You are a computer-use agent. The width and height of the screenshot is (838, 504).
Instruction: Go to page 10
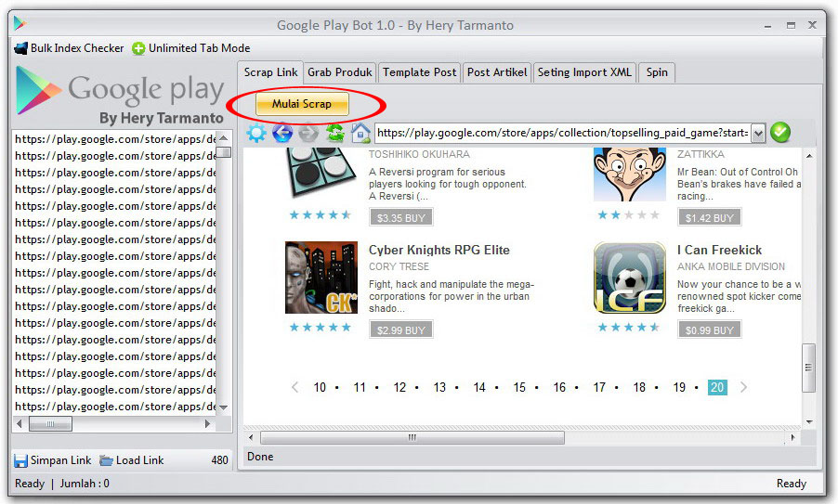(320, 388)
